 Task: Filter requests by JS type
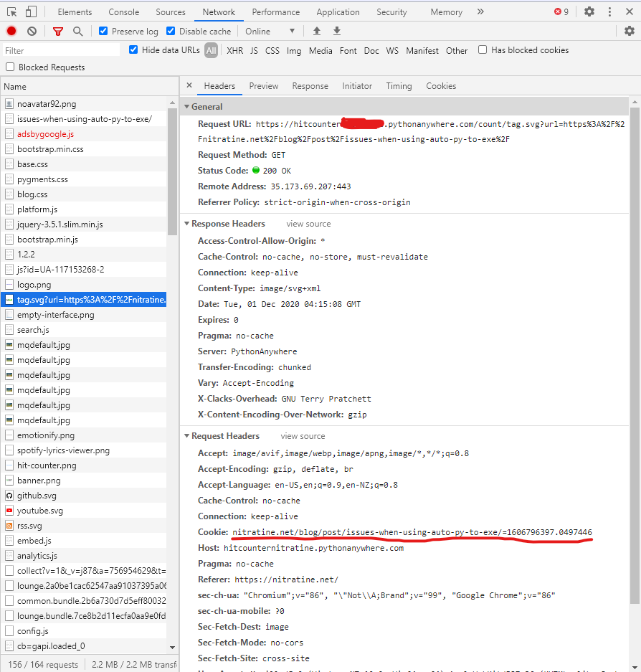click(x=254, y=51)
